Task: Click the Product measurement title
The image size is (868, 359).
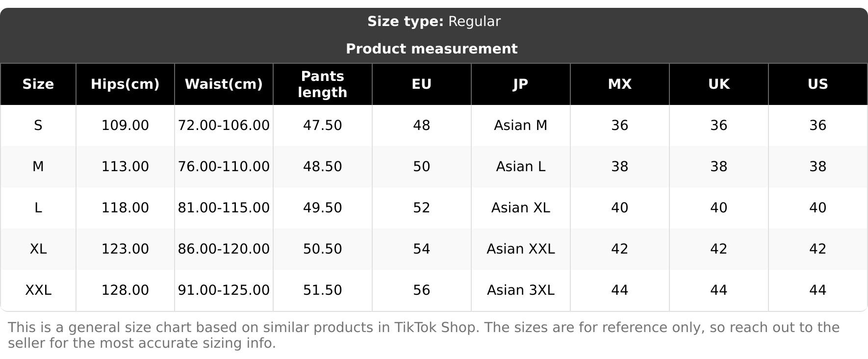Action: click(x=432, y=49)
